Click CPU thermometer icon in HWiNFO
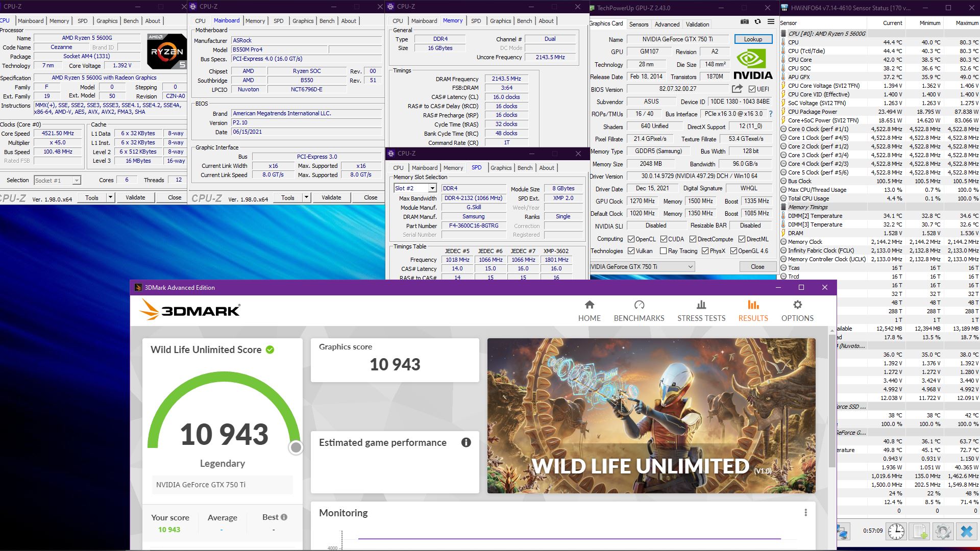This screenshot has height=551, width=980. click(783, 42)
